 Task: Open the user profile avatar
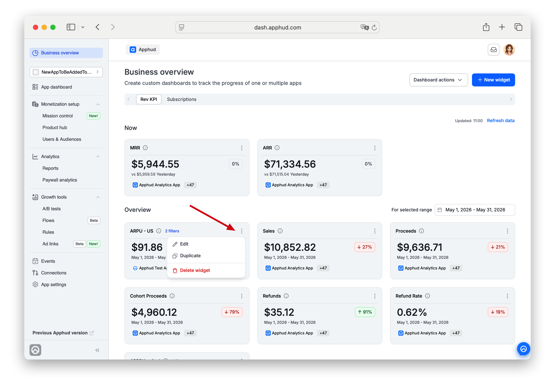tap(509, 50)
